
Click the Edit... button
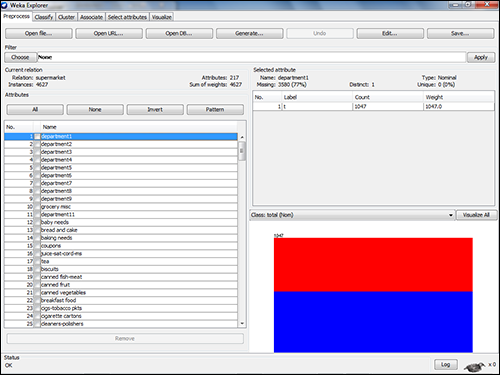[x=390, y=33]
